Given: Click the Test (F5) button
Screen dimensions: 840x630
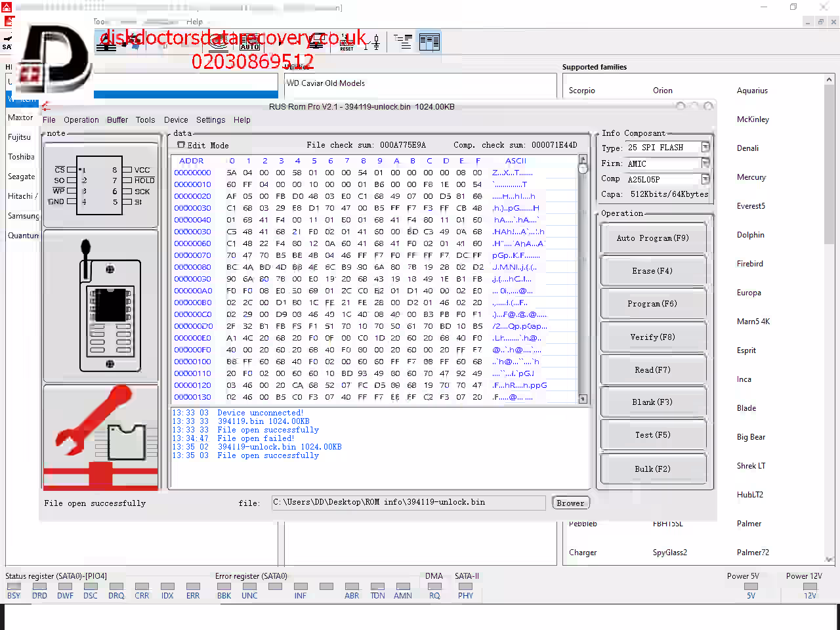Looking at the screenshot, I should coord(653,435).
